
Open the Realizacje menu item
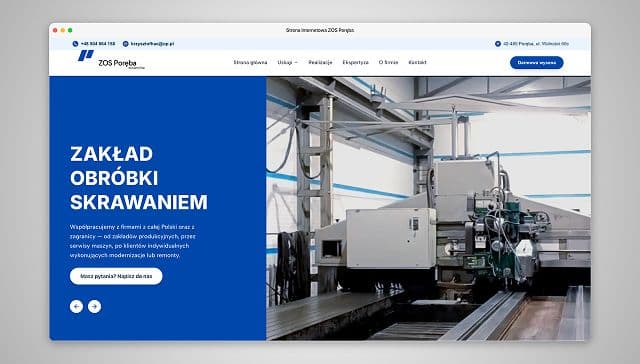[320, 62]
